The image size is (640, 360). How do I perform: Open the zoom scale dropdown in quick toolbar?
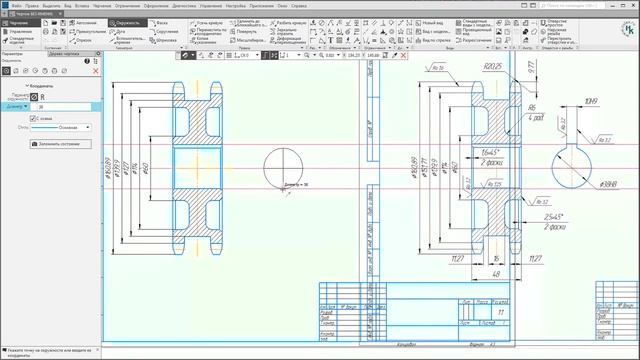pos(338,55)
